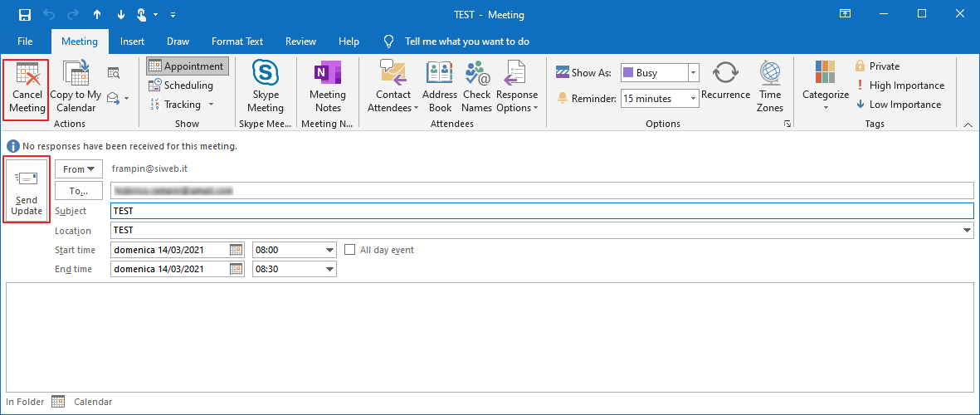The image size is (980, 415).
Task: Click the Redo arrow
Action: pos(74,14)
